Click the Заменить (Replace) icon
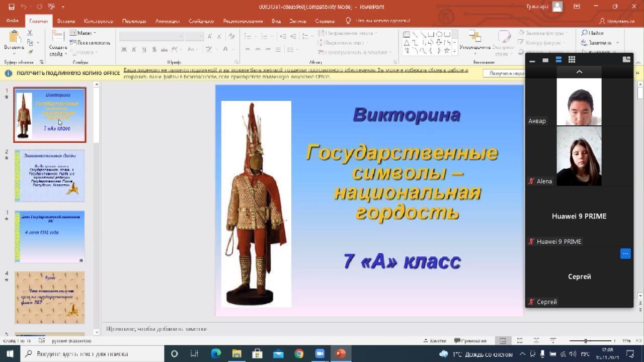Viewport: 644px width, 362px height. [596, 42]
